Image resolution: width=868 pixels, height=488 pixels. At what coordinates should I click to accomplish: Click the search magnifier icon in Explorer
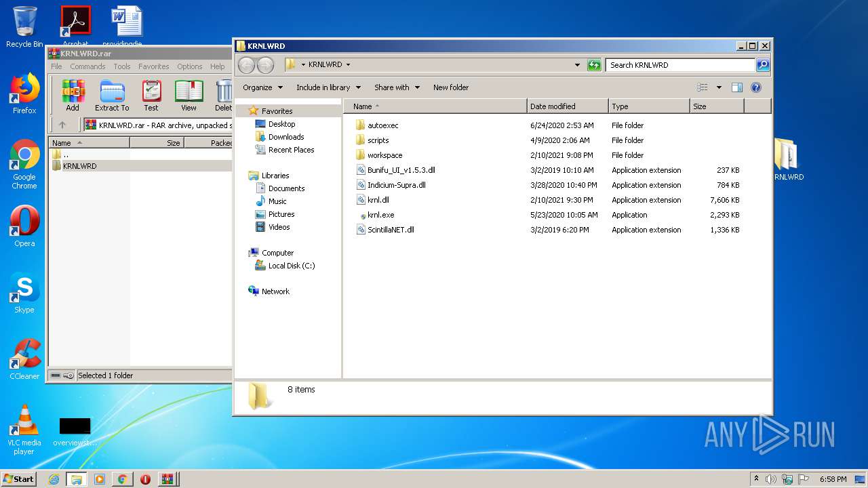coord(763,65)
